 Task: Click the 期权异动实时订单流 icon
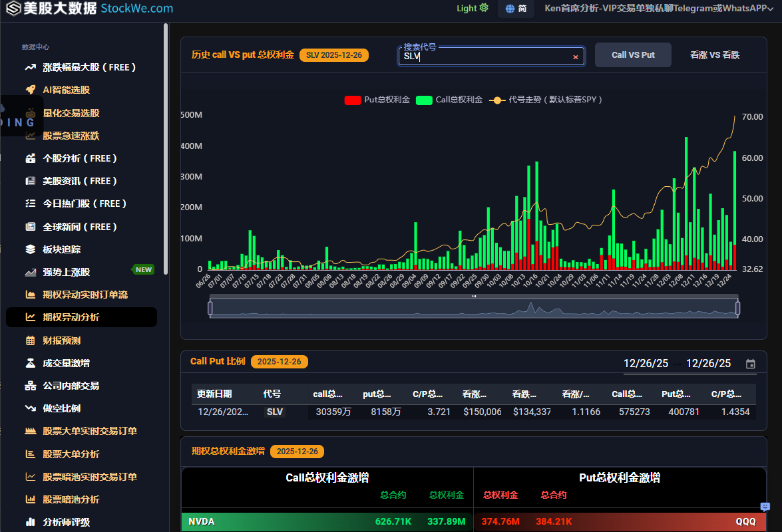point(31,295)
